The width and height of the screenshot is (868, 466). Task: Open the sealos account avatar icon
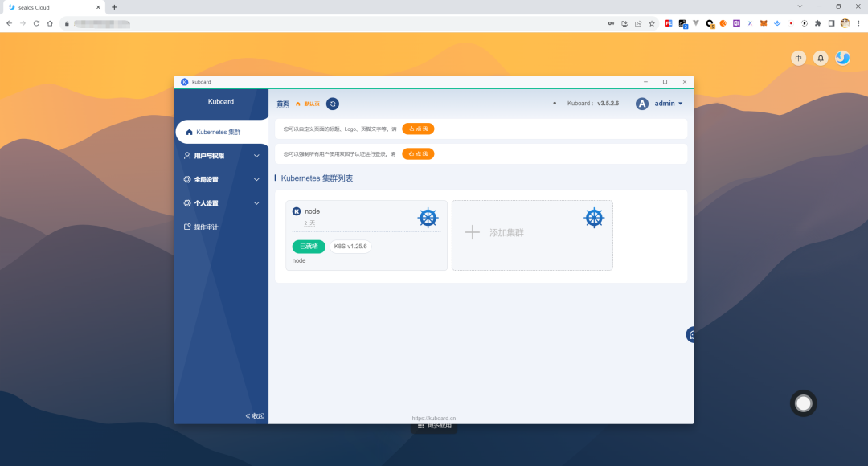tap(842, 58)
